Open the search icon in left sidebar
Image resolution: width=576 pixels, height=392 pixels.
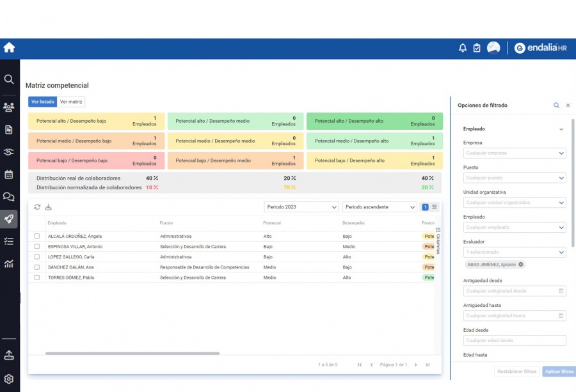pos(9,79)
